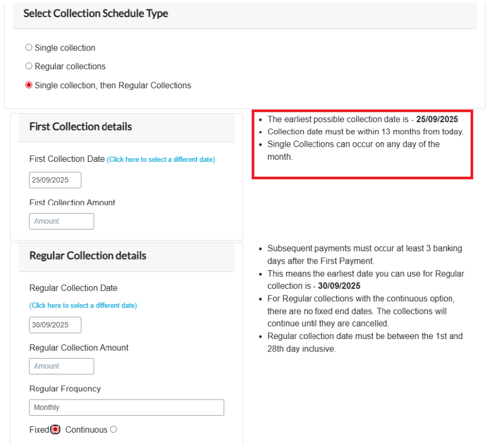Click the link to change First Collection Date
Viewport: 492px width, 448px height.
(x=161, y=160)
